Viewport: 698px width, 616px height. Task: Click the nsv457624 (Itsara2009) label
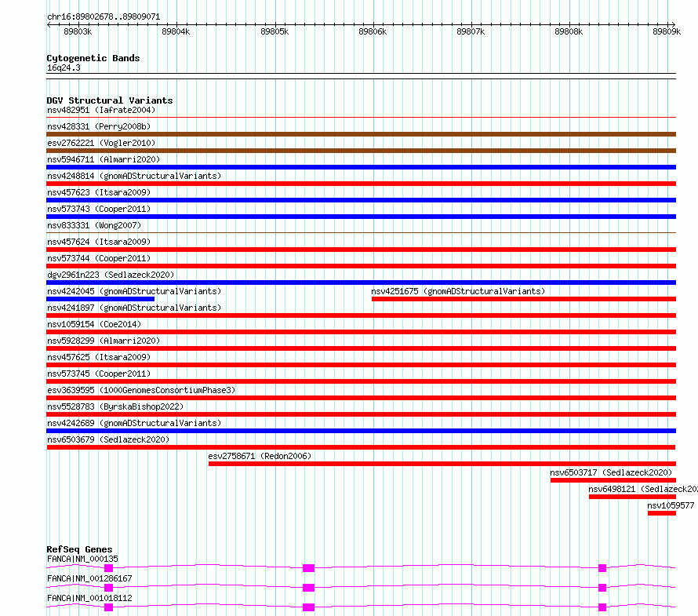(99, 242)
